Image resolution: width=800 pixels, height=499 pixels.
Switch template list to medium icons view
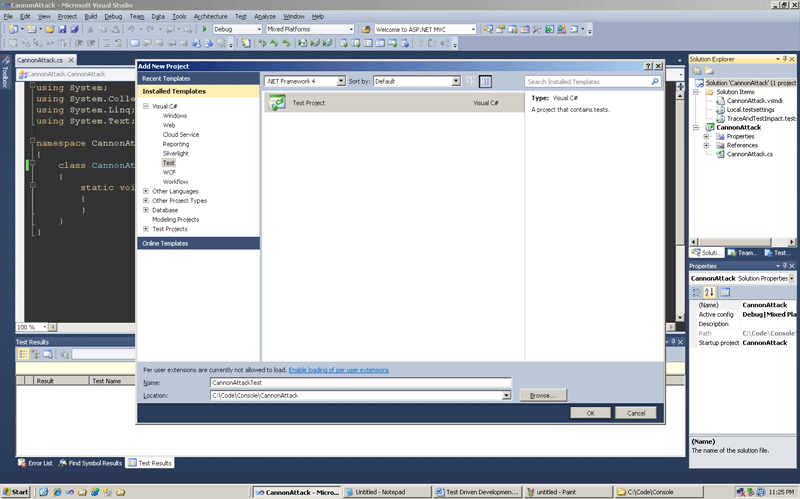tap(486, 81)
